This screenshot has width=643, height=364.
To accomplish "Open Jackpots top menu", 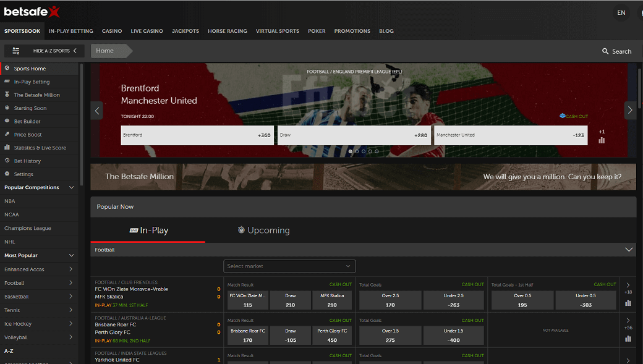I will click(x=185, y=31).
